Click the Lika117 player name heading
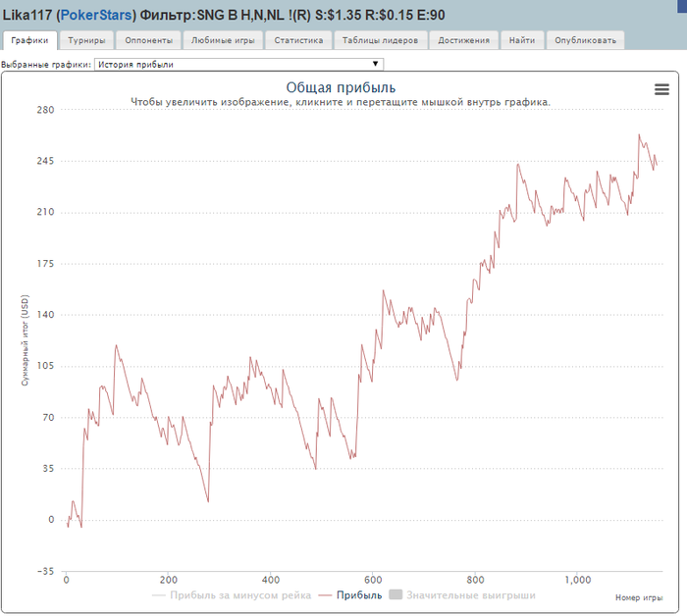Image resolution: width=687 pixels, height=616 pixels. tap(27, 15)
